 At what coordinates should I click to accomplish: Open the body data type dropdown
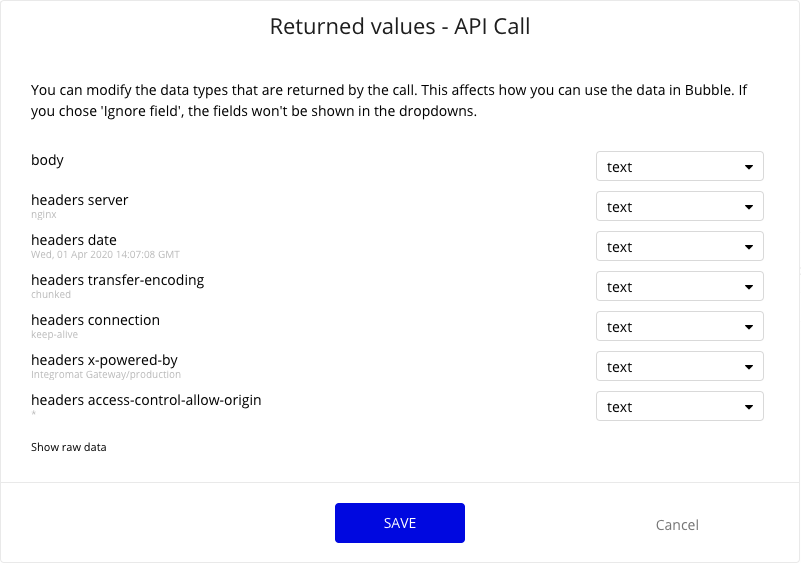[679, 166]
